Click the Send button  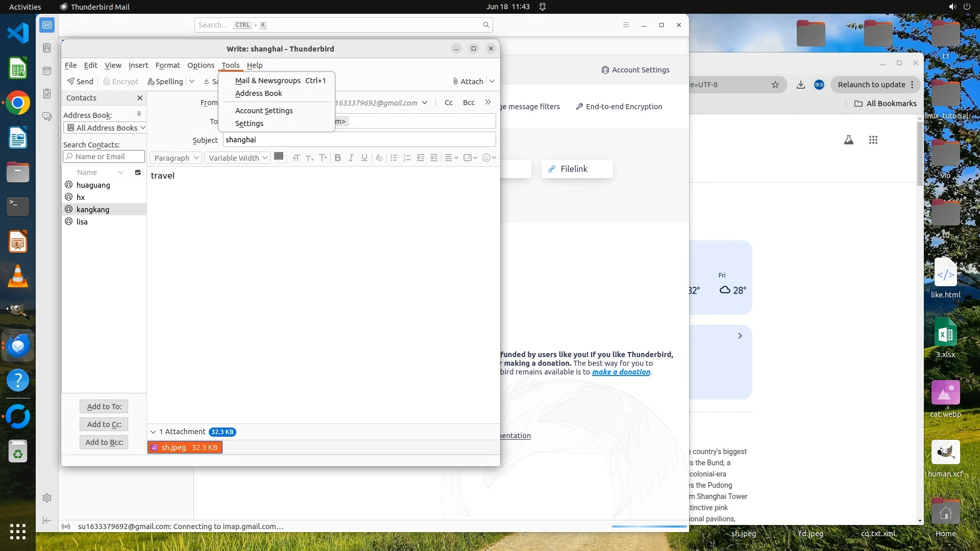coord(80,81)
